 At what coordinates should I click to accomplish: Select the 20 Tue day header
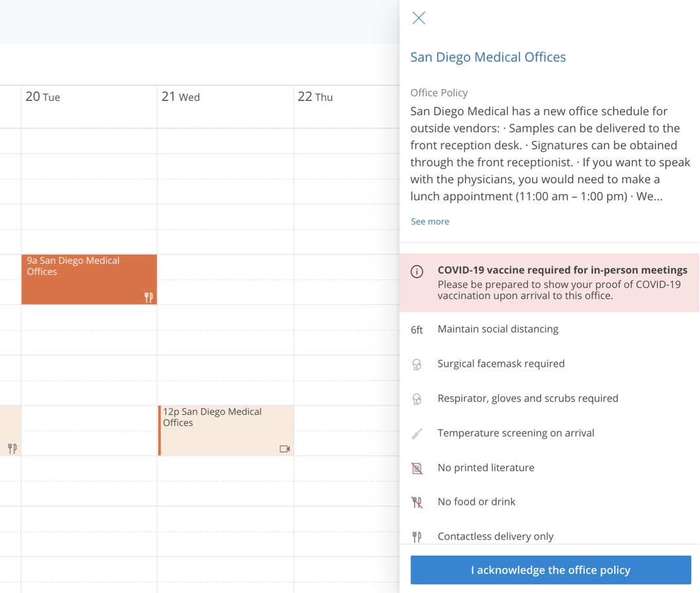click(x=43, y=97)
